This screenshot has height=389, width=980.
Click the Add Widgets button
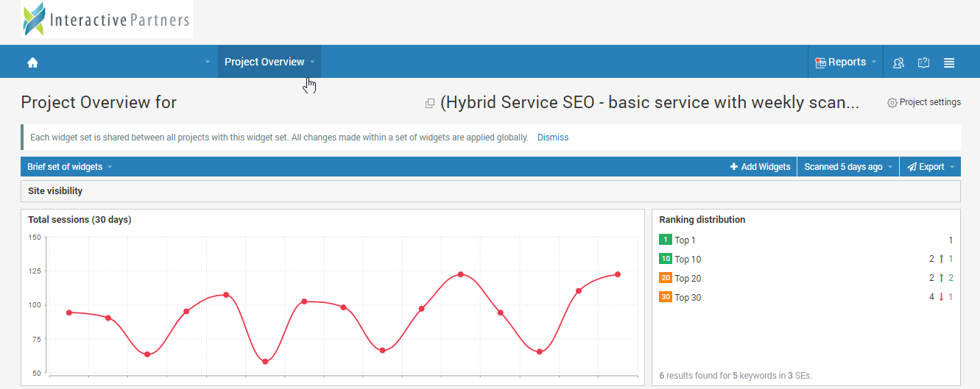click(760, 167)
